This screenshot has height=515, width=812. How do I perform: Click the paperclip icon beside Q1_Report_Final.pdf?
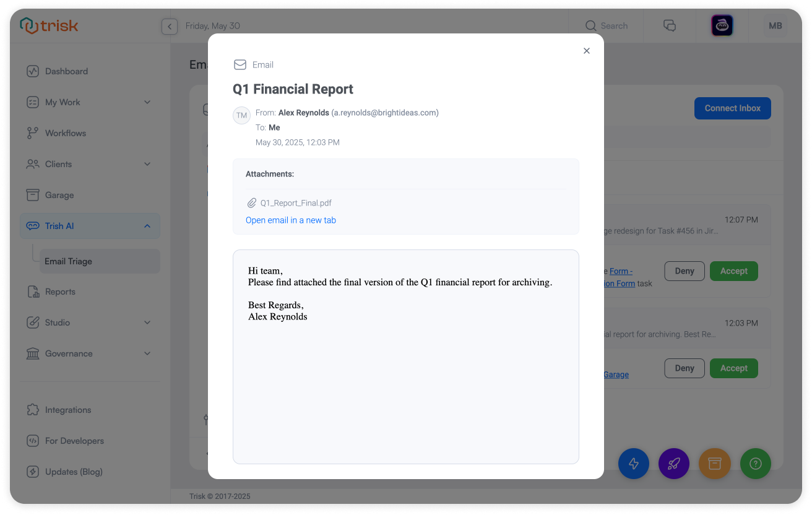(252, 203)
